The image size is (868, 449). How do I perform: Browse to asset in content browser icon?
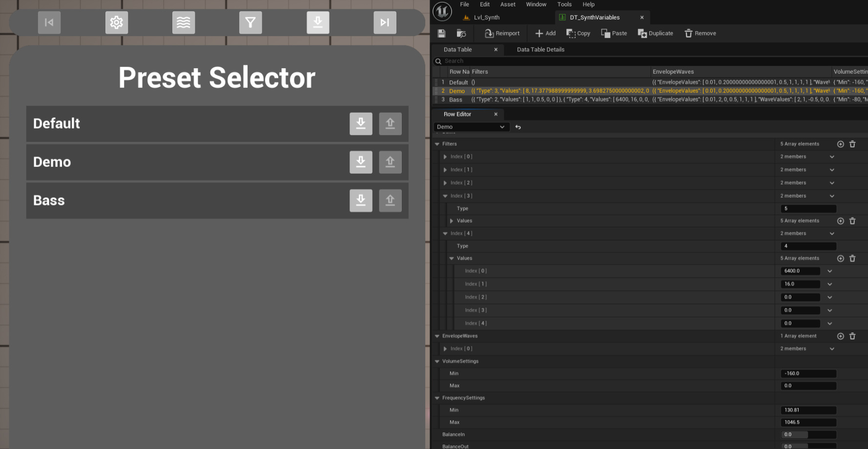[x=461, y=33]
